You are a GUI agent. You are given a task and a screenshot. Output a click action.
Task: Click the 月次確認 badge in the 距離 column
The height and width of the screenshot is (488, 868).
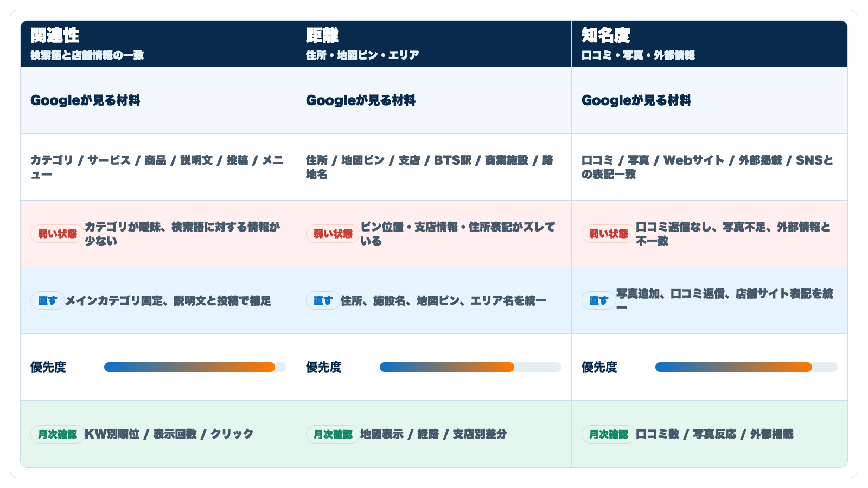[x=333, y=434]
